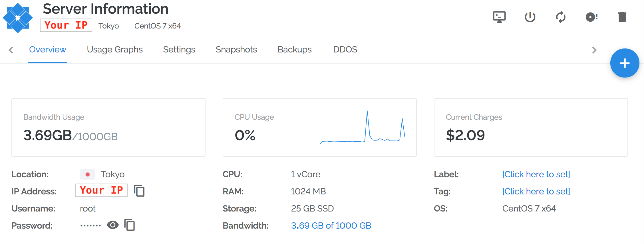Click the blue diamond logo
This screenshot has width=644, height=244.
(x=18, y=18)
